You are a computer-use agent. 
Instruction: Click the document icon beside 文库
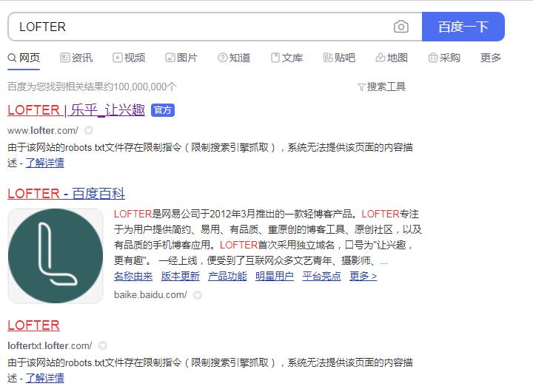pyautogui.click(x=275, y=58)
